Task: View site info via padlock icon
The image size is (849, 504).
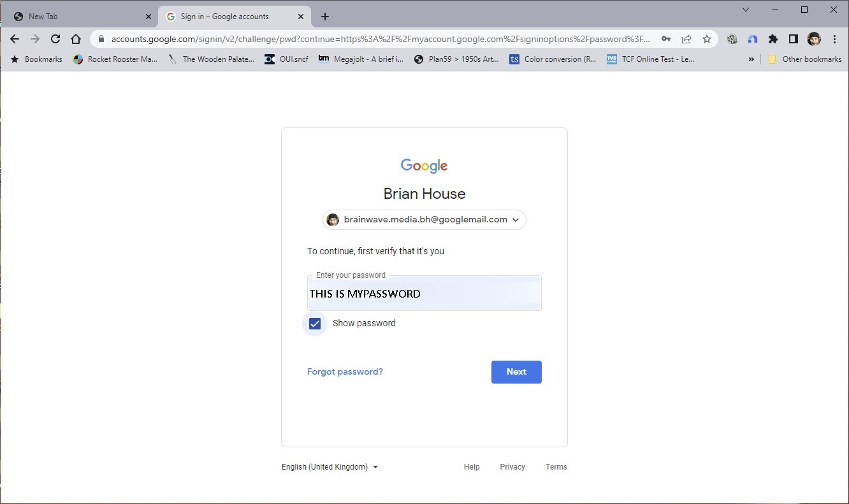Action: tap(101, 39)
